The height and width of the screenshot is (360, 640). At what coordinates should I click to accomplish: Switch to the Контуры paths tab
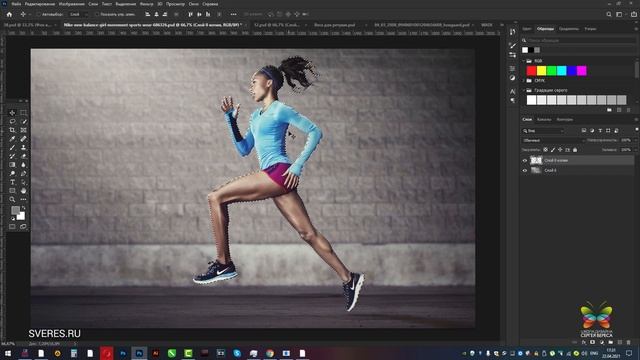pos(564,120)
